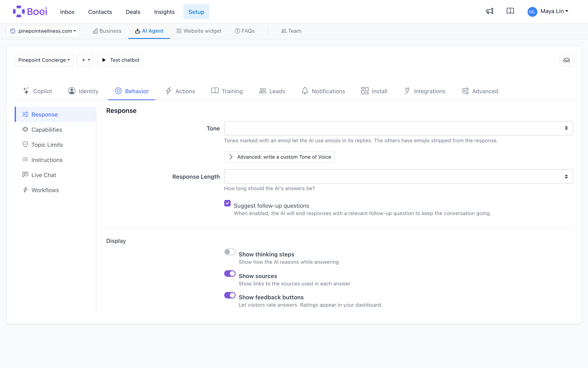Open Copilot tab with sparkle icon
This screenshot has height=368, width=588.
(x=38, y=91)
